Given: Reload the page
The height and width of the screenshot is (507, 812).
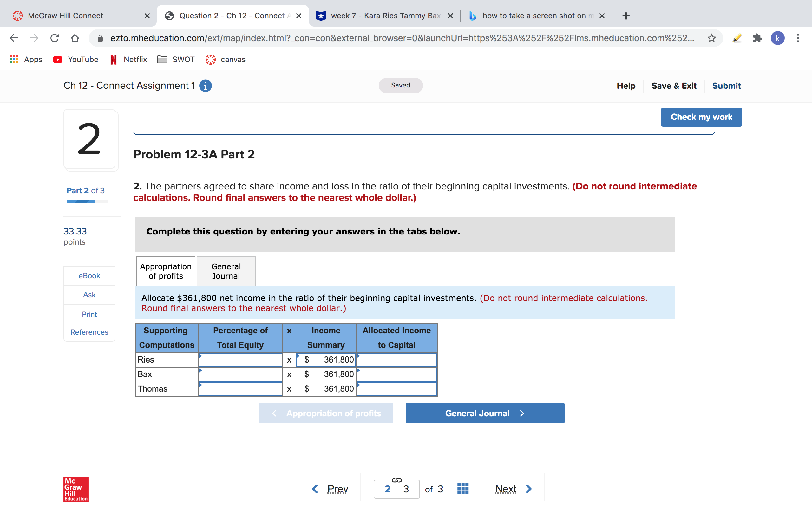Looking at the screenshot, I should pos(55,38).
